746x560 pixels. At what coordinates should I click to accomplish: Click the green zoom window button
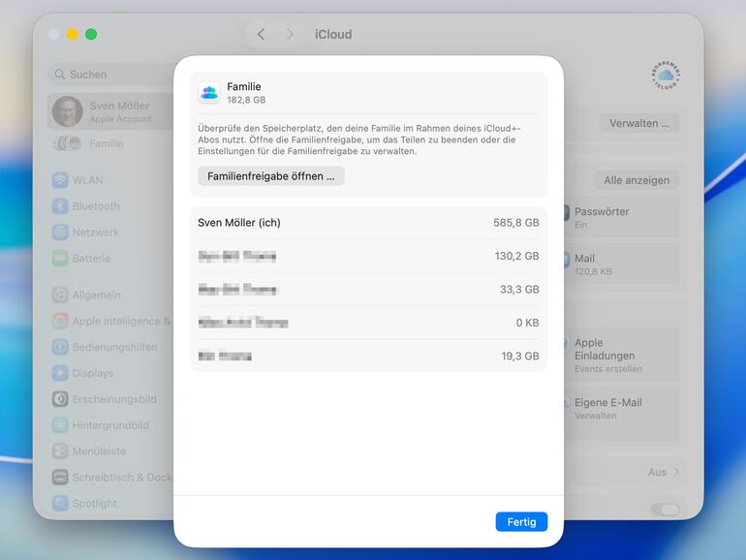pos(91,34)
